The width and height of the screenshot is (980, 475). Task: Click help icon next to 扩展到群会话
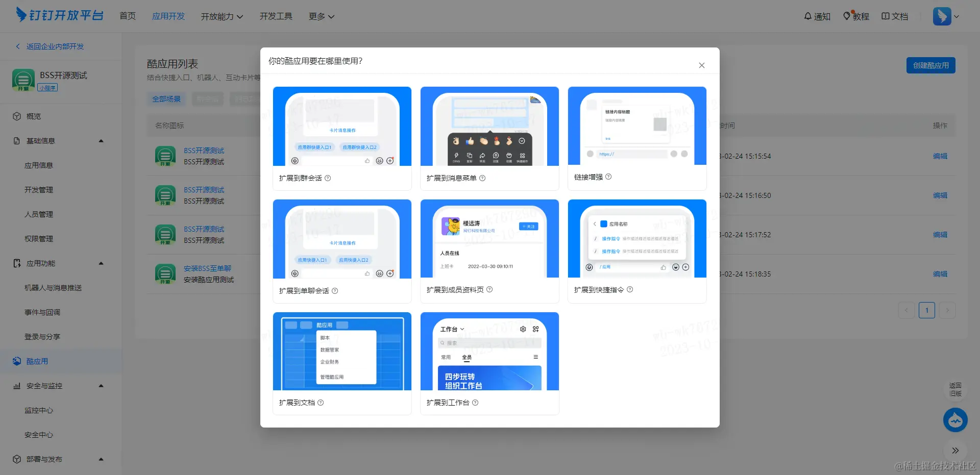pyautogui.click(x=328, y=178)
